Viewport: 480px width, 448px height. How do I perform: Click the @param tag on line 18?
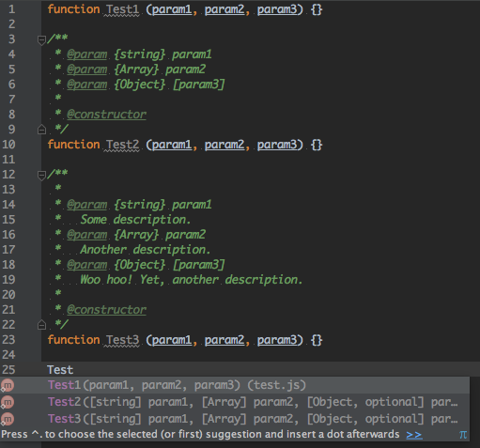87,265
